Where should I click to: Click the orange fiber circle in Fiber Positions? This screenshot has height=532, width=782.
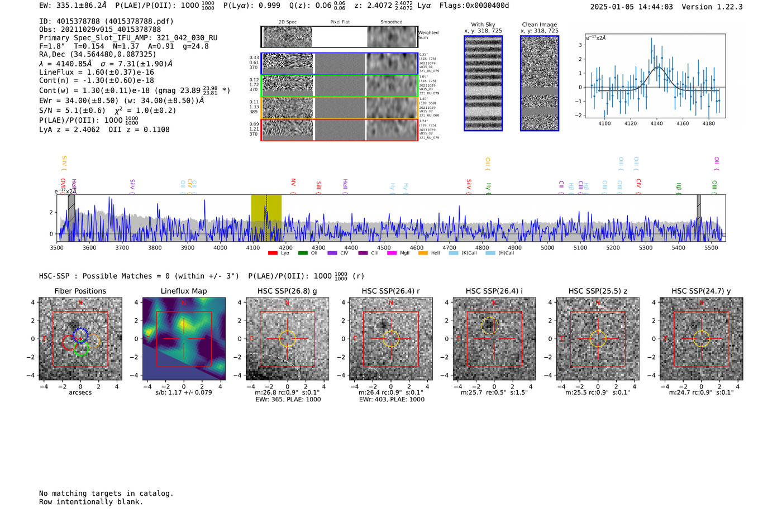pos(93,341)
